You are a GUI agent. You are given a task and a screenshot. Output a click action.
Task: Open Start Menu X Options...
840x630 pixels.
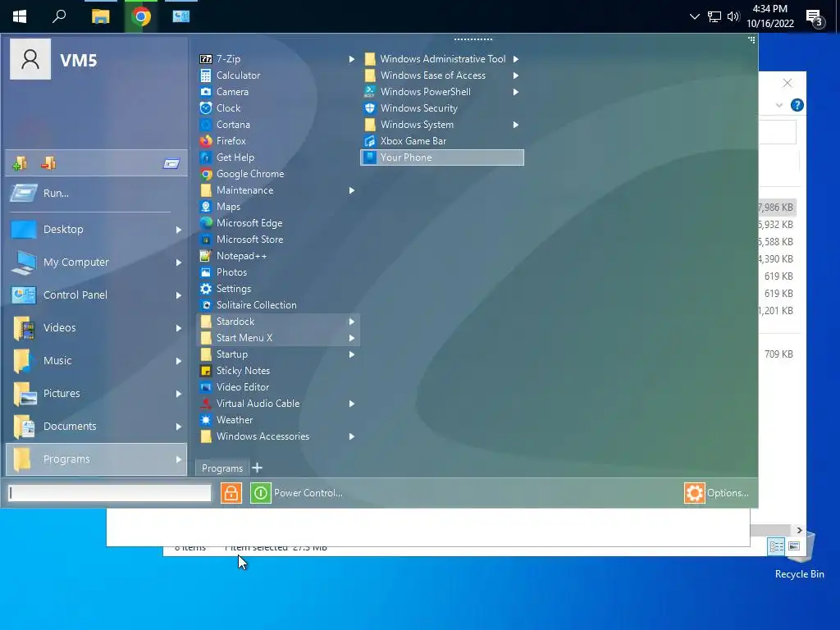pos(717,493)
